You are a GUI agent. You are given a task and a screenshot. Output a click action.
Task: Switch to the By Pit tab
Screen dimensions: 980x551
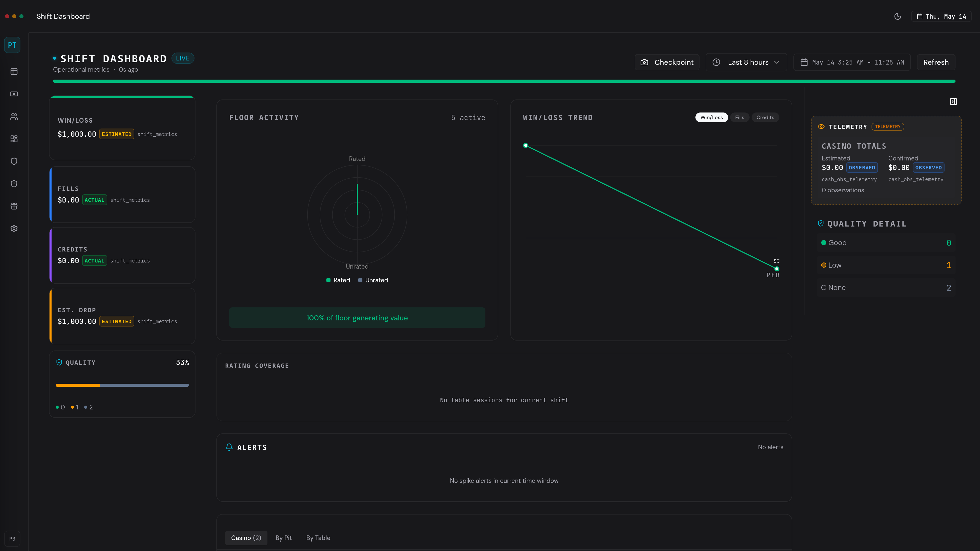284,538
